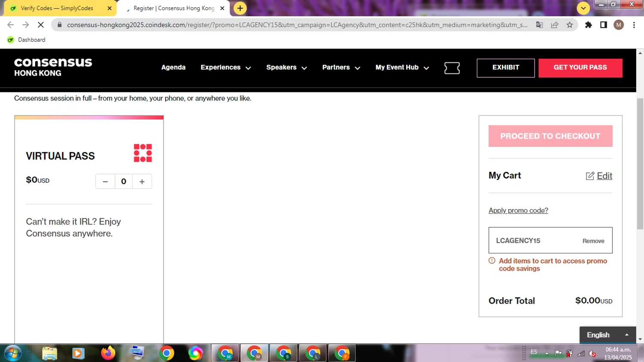The height and width of the screenshot is (362, 644).
Task: Click the Virtual Pass dotted logo icon
Action: tap(143, 153)
